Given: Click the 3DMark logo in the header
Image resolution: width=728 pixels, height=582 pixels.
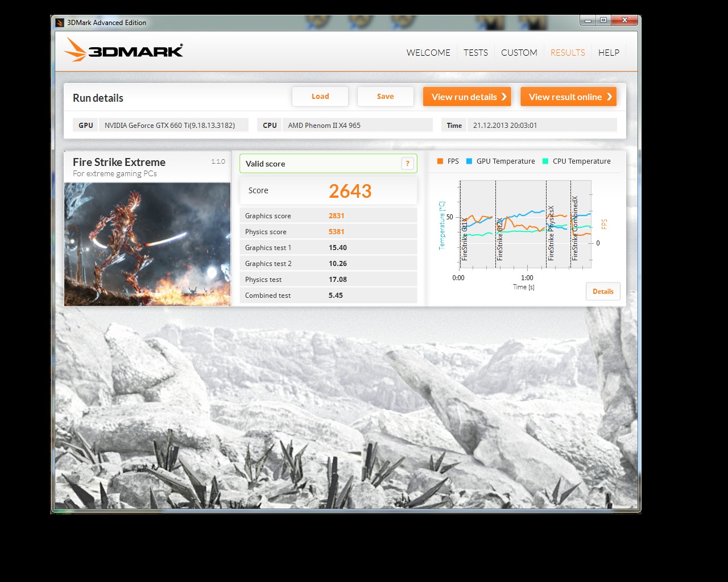Looking at the screenshot, I should click(123, 50).
